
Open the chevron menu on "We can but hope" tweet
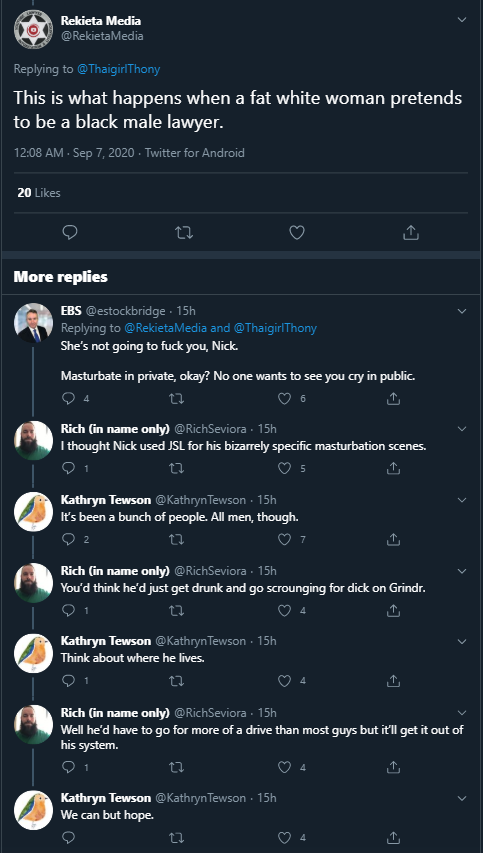tap(462, 798)
